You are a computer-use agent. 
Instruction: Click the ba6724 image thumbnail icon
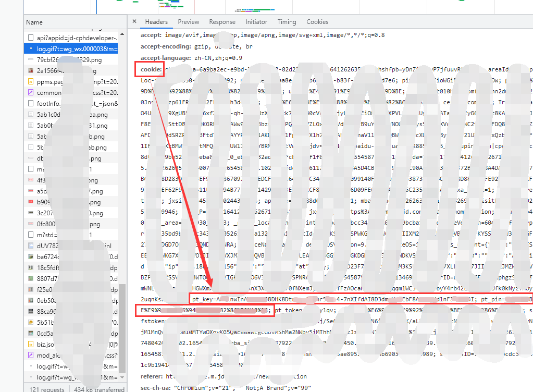tap(31, 256)
